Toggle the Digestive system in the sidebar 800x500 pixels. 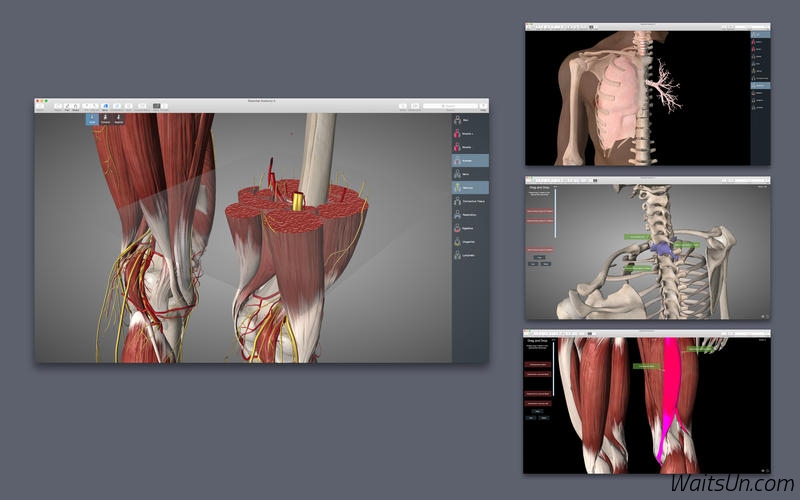point(470,228)
